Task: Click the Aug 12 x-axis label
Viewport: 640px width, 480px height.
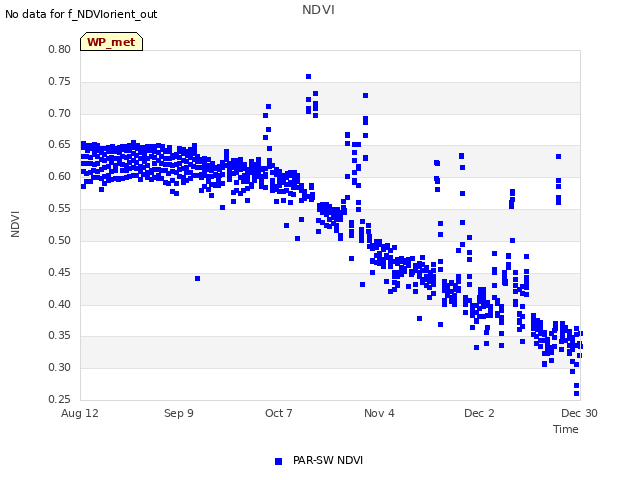Action: (x=80, y=413)
